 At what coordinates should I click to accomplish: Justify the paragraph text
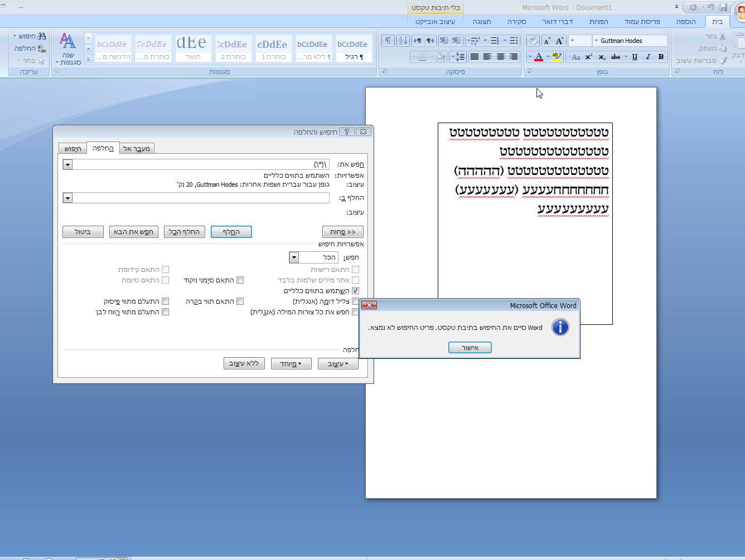point(474,57)
